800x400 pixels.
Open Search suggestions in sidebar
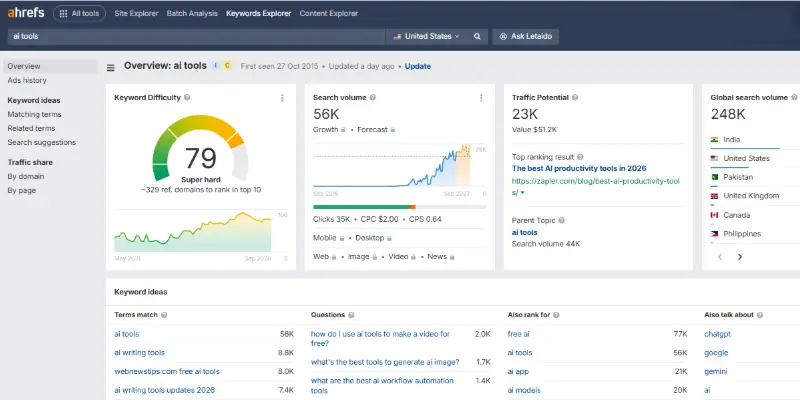pyautogui.click(x=41, y=142)
